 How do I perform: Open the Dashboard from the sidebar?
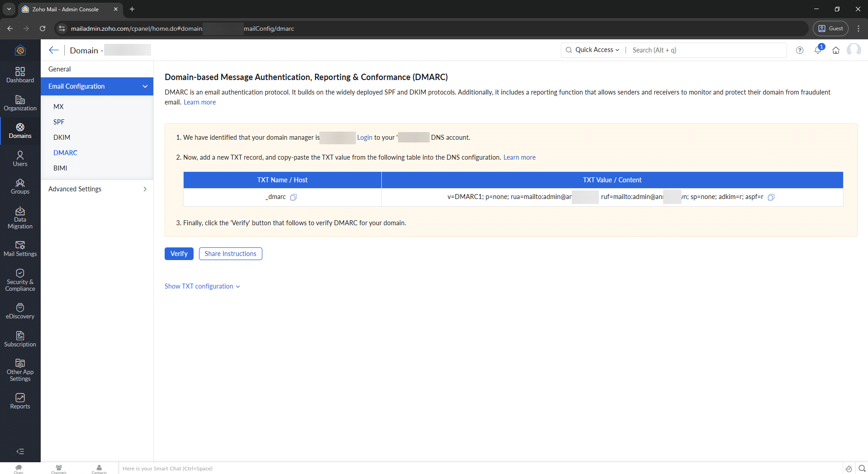pyautogui.click(x=20, y=75)
